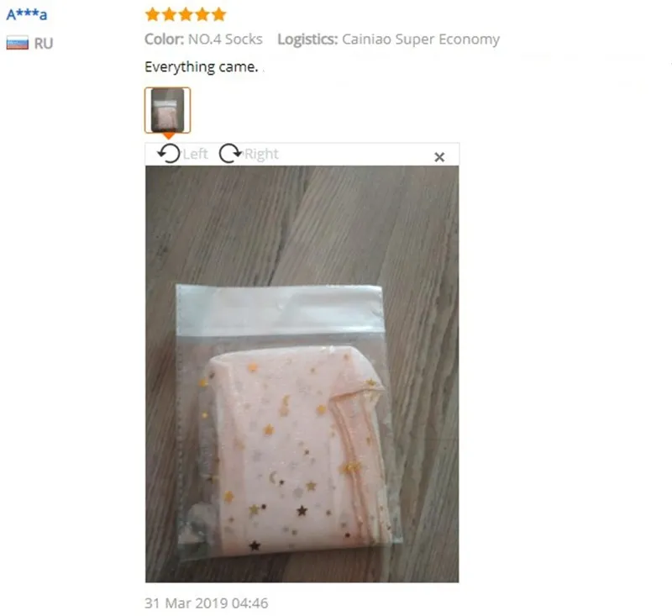Click the orange pointer under thumbnail
This screenshot has height=616, width=672.
click(x=169, y=136)
